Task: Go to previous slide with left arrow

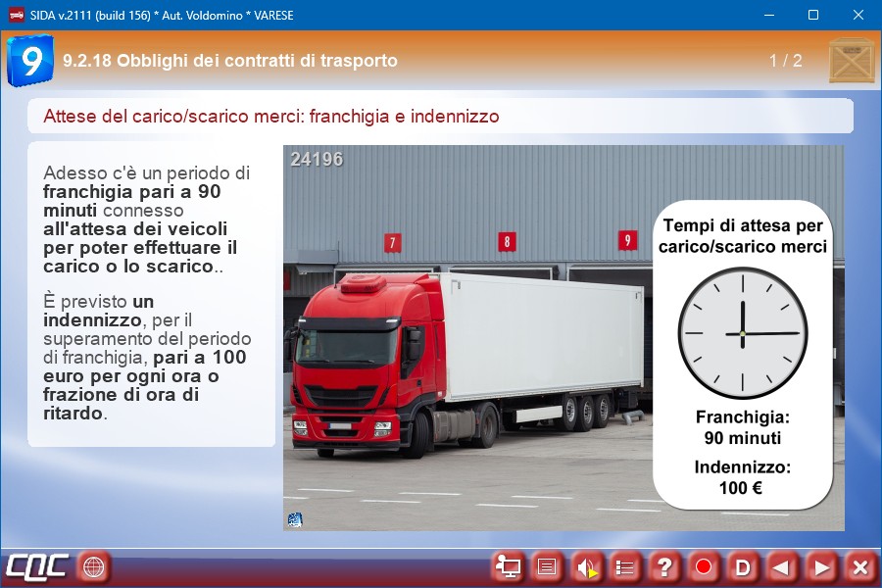Action: (x=782, y=567)
